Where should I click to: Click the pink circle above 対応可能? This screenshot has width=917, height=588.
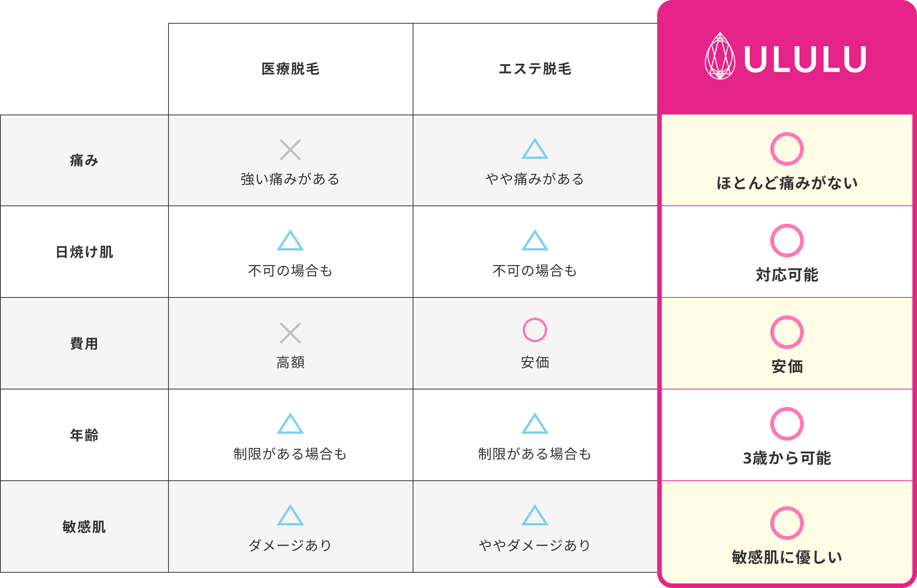click(x=787, y=241)
